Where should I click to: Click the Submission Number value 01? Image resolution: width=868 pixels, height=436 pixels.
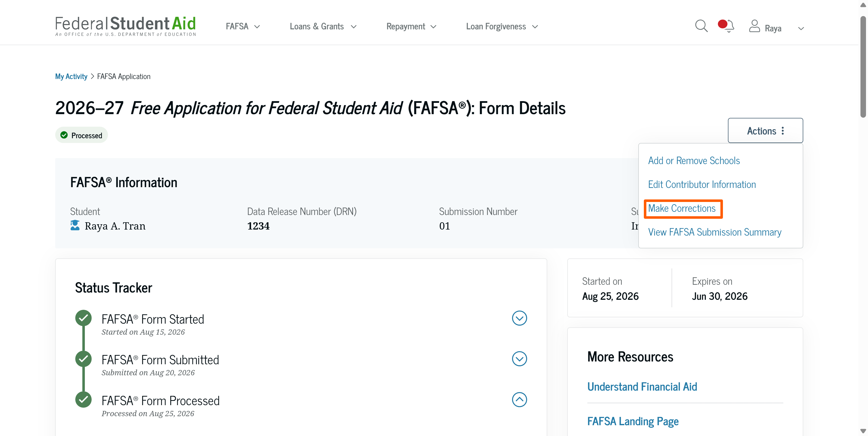point(445,226)
